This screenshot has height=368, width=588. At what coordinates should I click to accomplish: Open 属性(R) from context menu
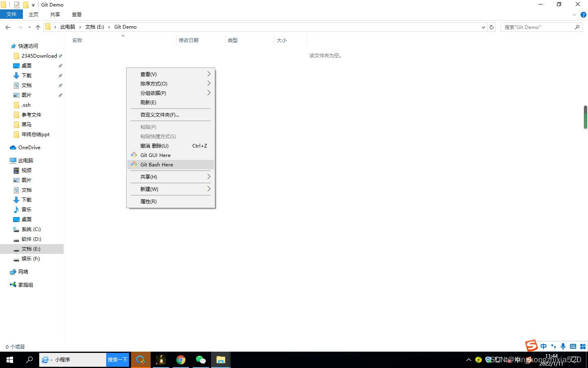(x=171, y=201)
